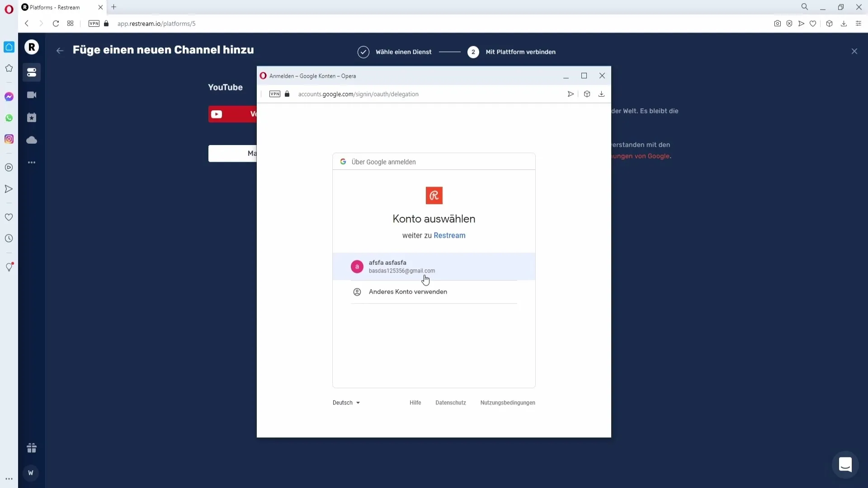Screen dimensions: 868x488
Task: Open the Restream link in dialog
Action: point(449,235)
